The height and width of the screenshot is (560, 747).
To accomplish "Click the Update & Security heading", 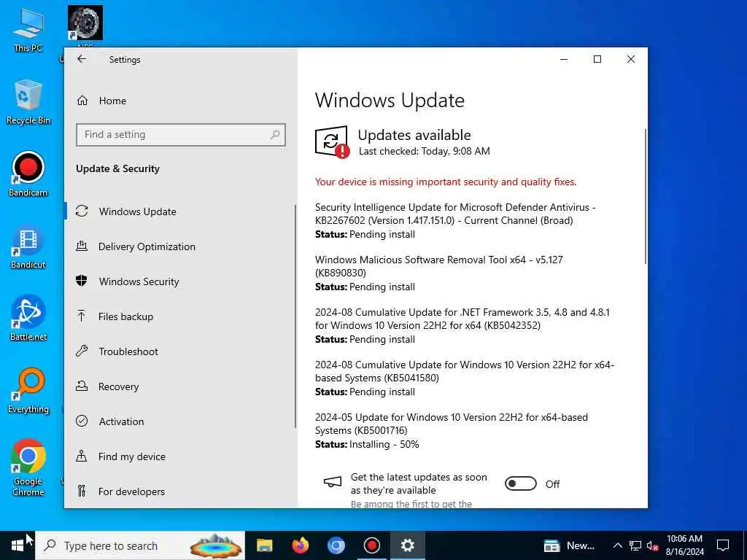I will pos(117,168).
